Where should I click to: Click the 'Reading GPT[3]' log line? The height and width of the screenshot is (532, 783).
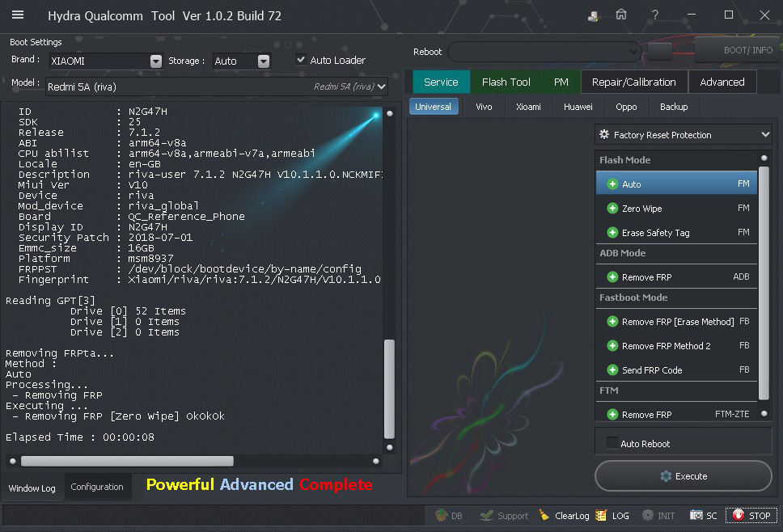click(50, 301)
